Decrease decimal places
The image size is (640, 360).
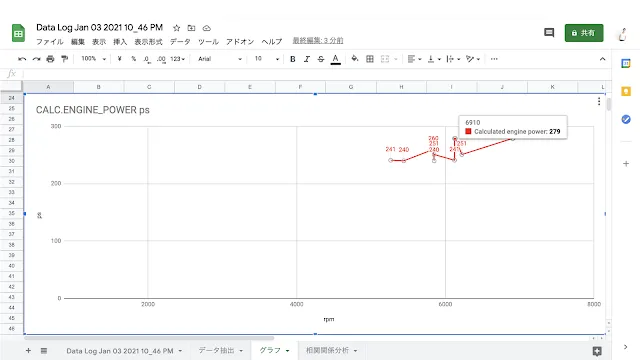(147, 59)
